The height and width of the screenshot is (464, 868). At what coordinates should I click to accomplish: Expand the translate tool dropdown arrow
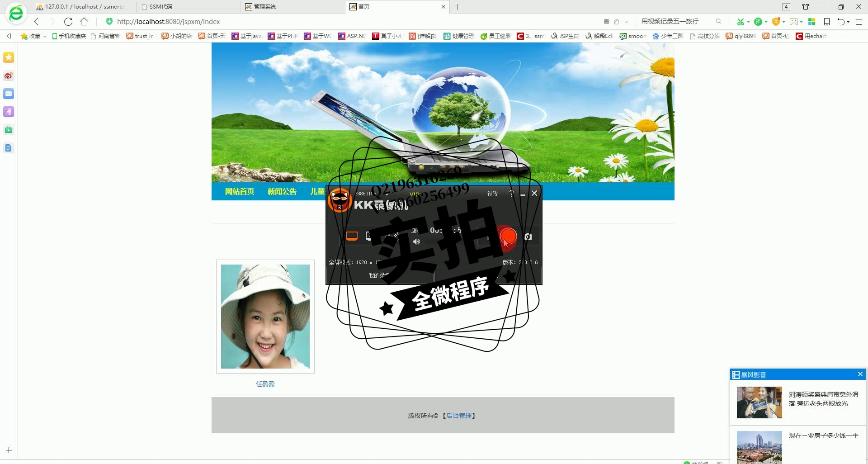[x=766, y=22]
